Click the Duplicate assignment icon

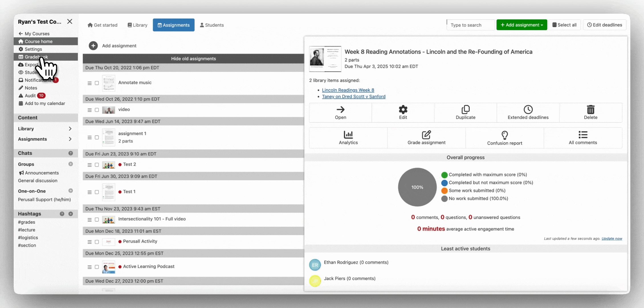[465, 110]
